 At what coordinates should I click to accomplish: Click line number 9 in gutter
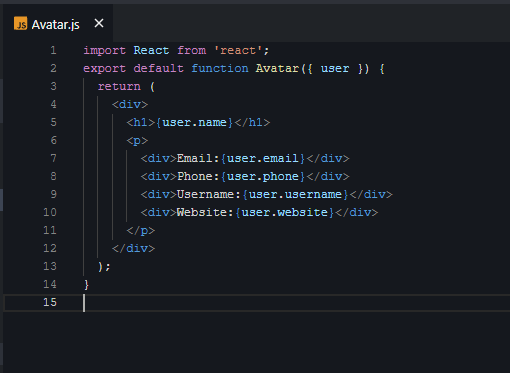tap(53, 194)
